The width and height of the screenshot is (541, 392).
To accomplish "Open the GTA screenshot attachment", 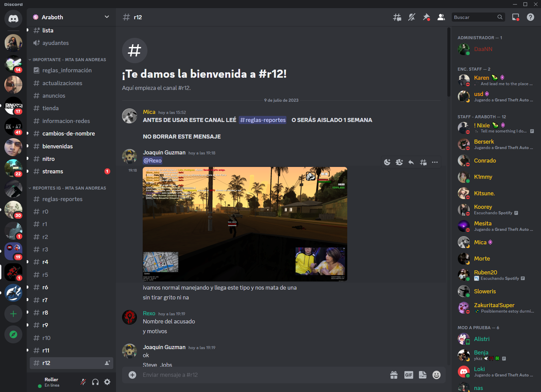I will click(245, 224).
